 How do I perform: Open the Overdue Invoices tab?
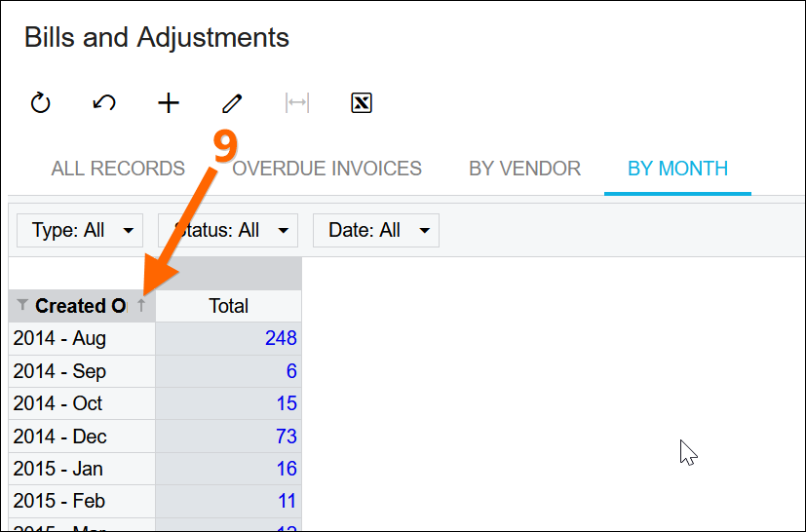[326, 169]
